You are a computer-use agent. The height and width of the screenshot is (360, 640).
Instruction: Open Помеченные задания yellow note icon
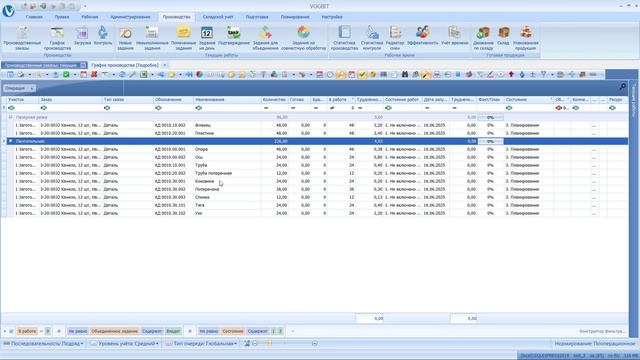coord(183,38)
